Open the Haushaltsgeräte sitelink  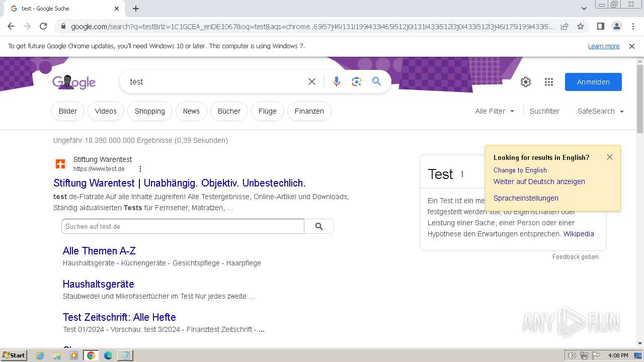[99, 284]
